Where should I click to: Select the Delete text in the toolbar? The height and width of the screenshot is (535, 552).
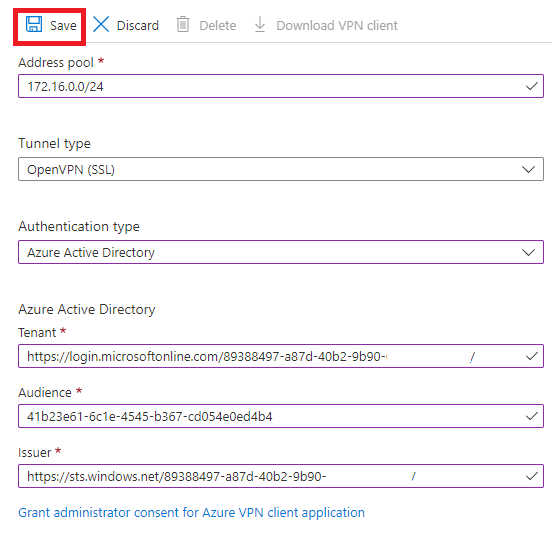(x=218, y=25)
